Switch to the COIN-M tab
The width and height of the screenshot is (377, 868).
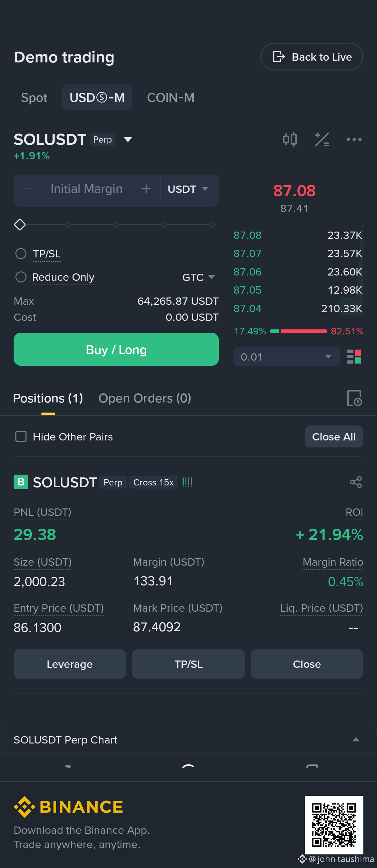point(171,98)
